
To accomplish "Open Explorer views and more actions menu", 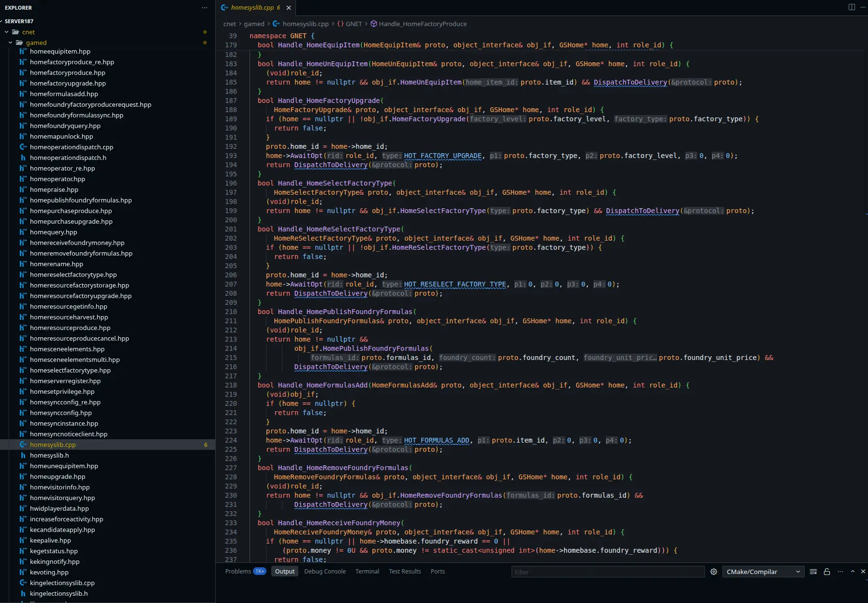I will point(205,8).
